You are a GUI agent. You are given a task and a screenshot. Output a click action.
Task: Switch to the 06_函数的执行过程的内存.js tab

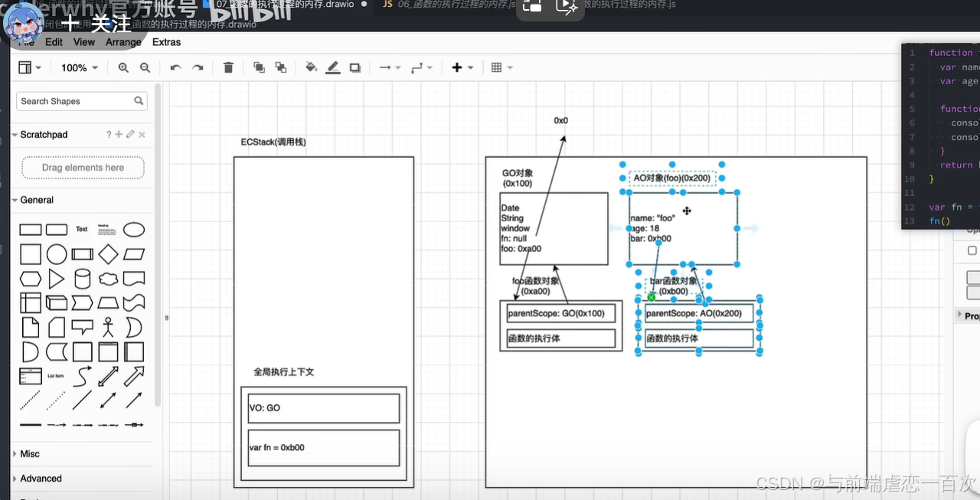click(449, 5)
